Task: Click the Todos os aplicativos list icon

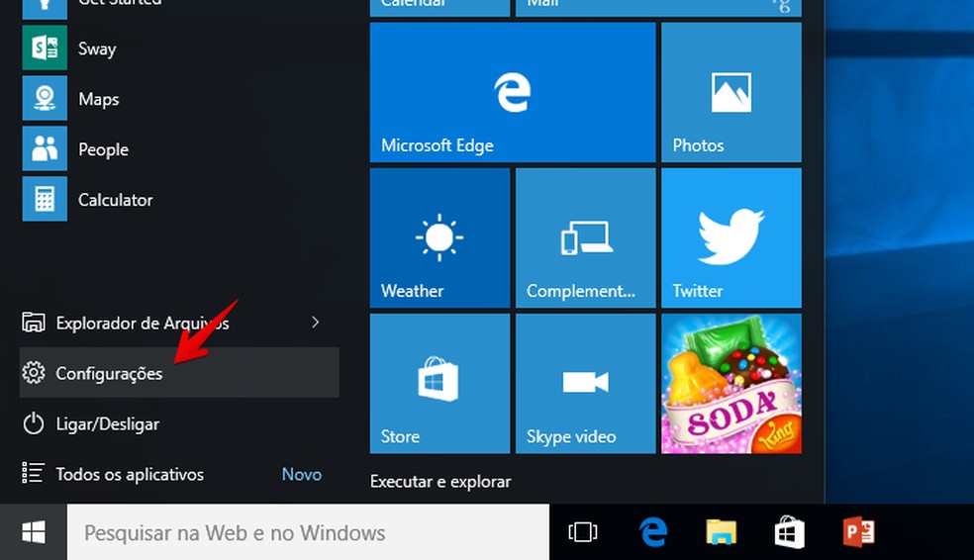Action: click(33, 473)
